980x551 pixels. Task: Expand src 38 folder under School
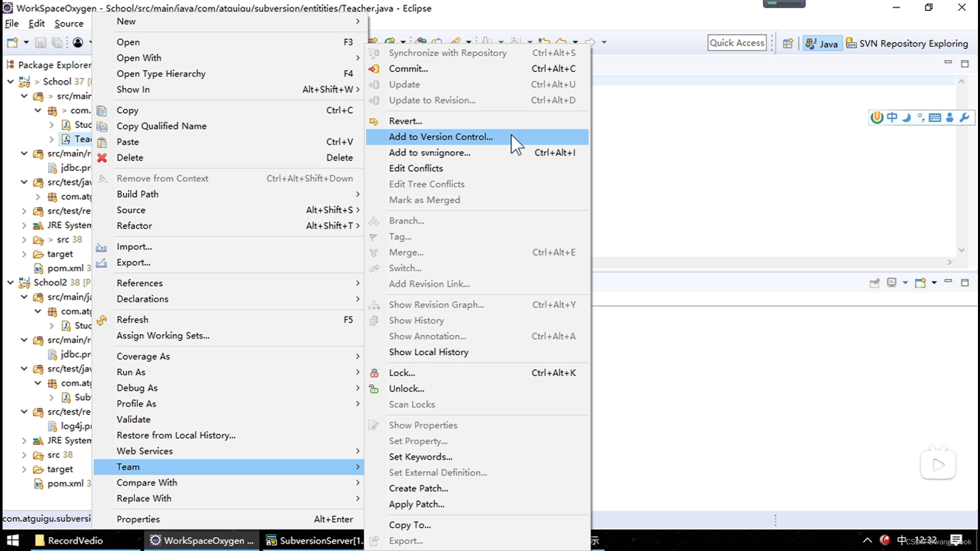tap(24, 240)
